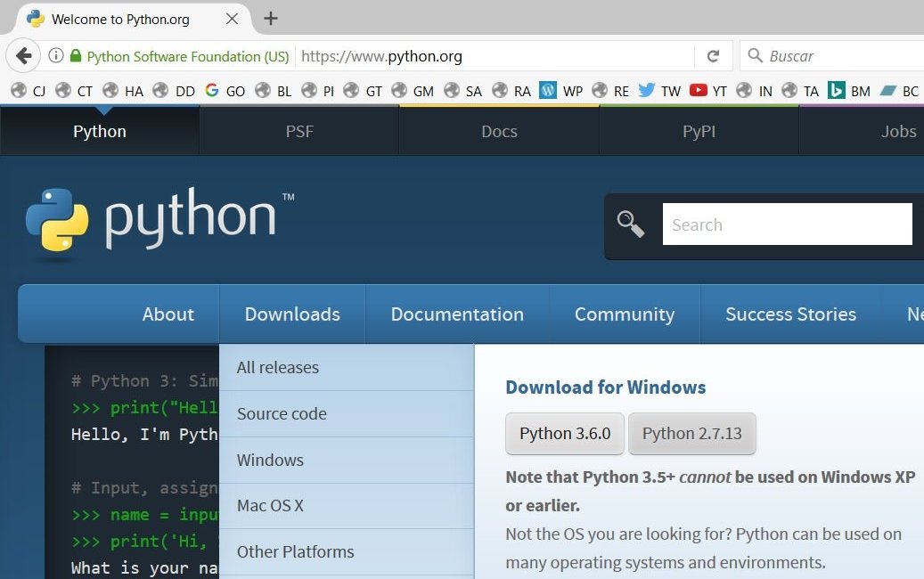The height and width of the screenshot is (579, 924).
Task: Click inside the python.org Search field
Action: tap(787, 224)
